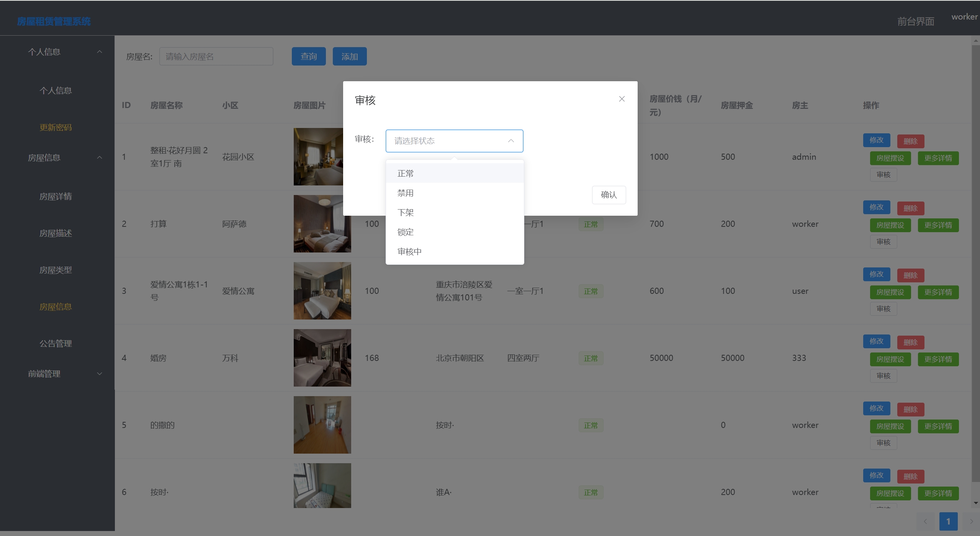Open 更新密码 in sidebar
The width and height of the screenshot is (980, 536).
click(x=56, y=127)
